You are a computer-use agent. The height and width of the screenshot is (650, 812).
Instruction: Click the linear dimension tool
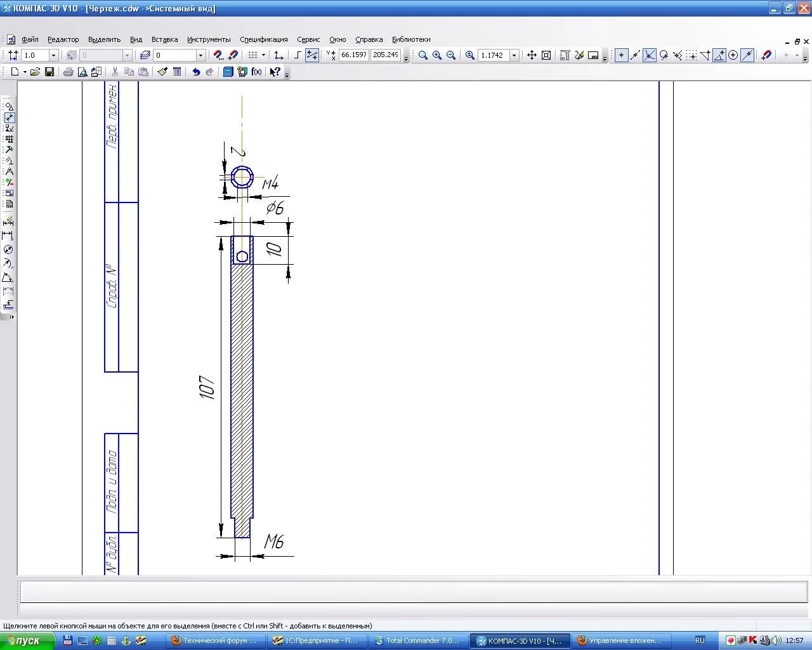[8, 235]
